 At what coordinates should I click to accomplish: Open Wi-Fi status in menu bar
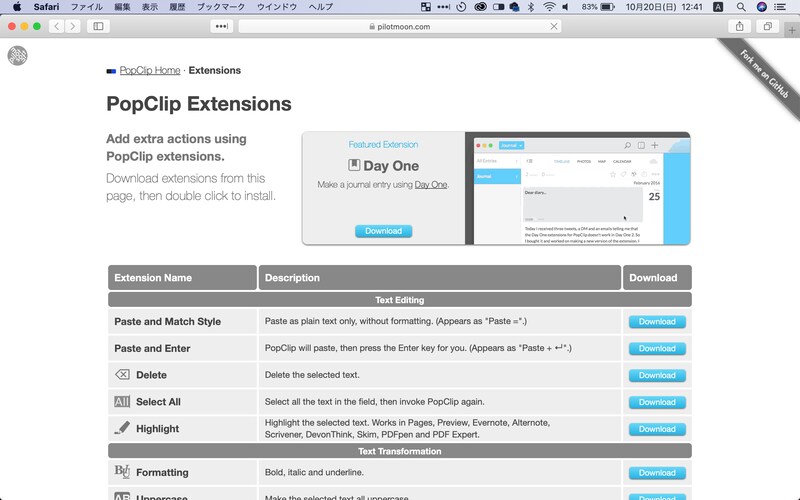coord(549,7)
